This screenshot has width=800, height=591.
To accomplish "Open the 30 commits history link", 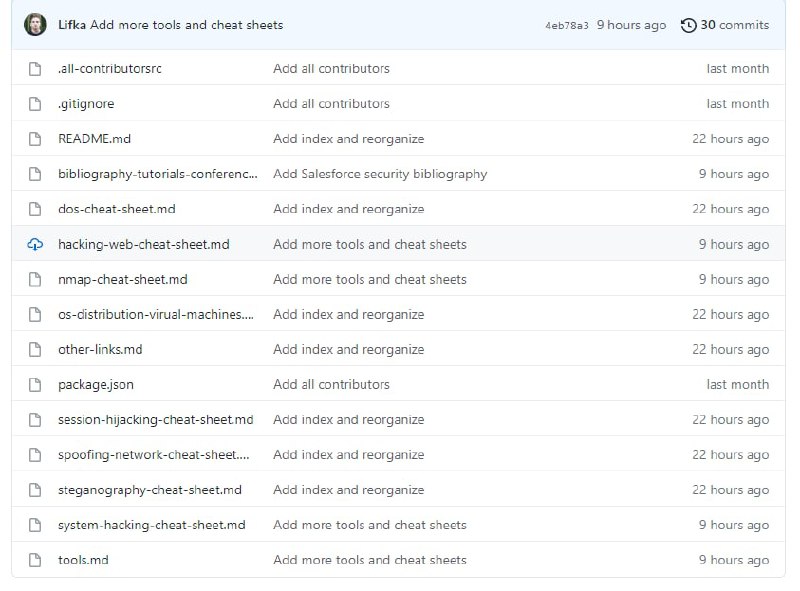I will (x=734, y=25).
